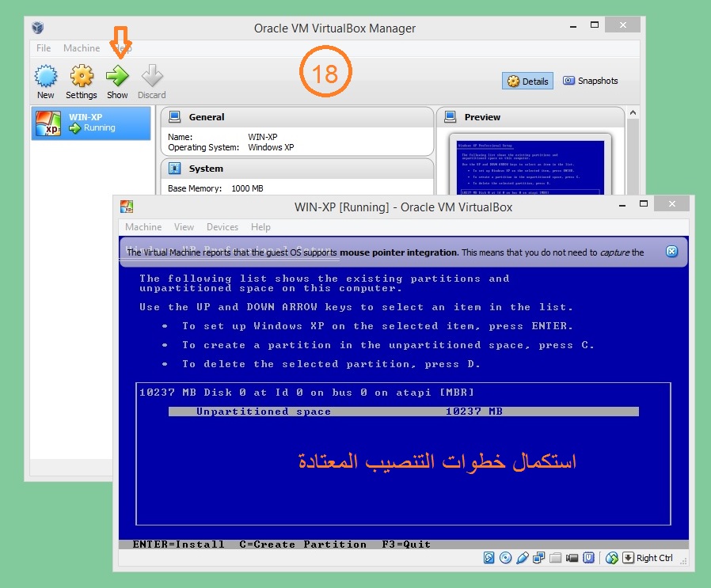Open the View menu of the VM window
This screenshot has height=588, width=711.
184,227
